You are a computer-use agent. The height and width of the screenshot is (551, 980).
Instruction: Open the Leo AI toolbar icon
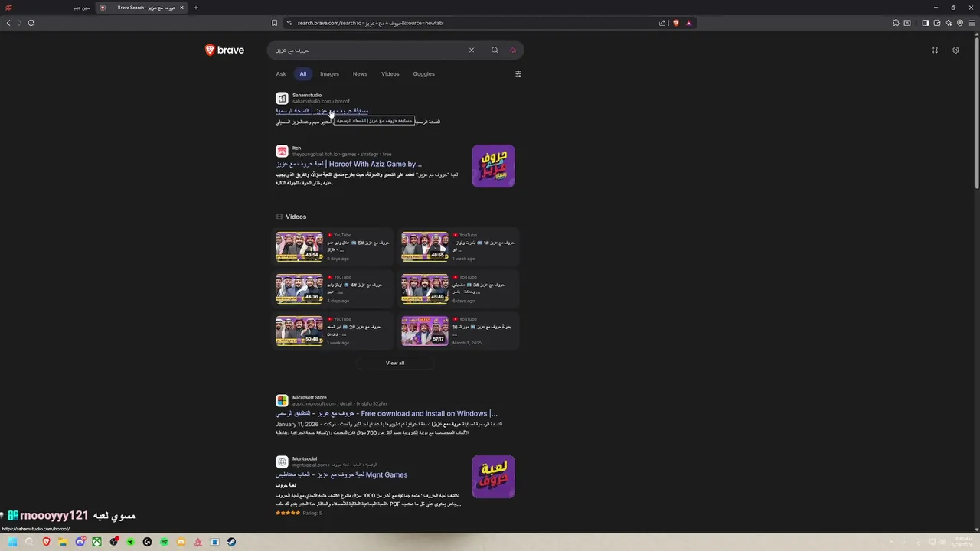pyautogui.click(x=949, y=23)
